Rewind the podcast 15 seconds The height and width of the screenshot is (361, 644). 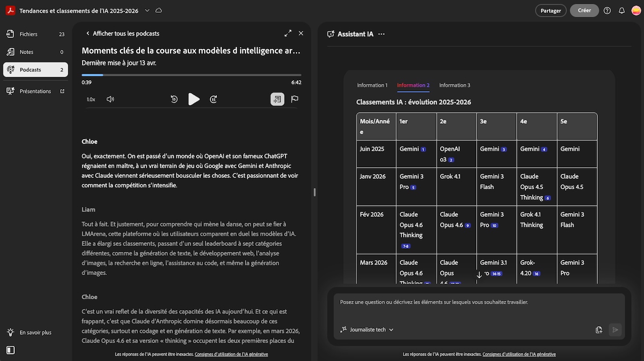[x=174, y=99]
